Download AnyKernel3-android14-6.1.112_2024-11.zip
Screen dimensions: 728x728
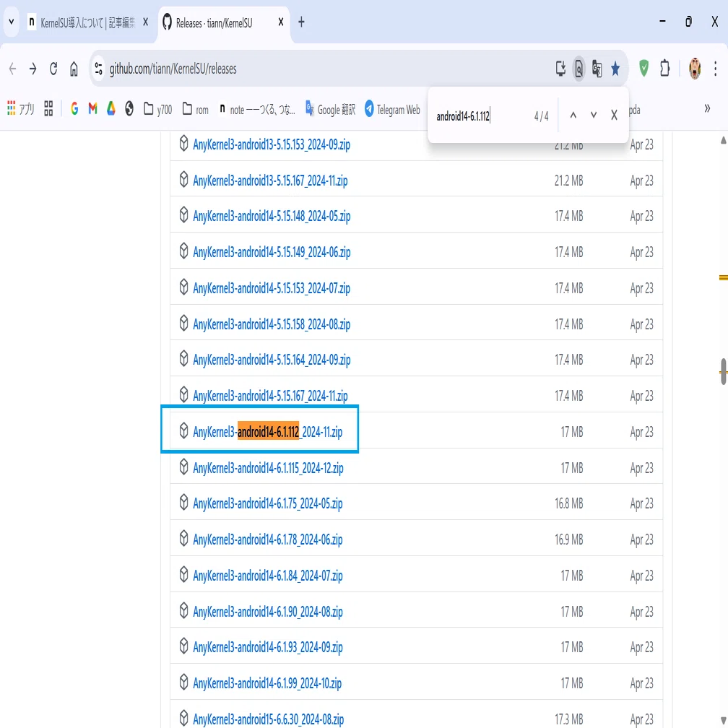(267, 432)
